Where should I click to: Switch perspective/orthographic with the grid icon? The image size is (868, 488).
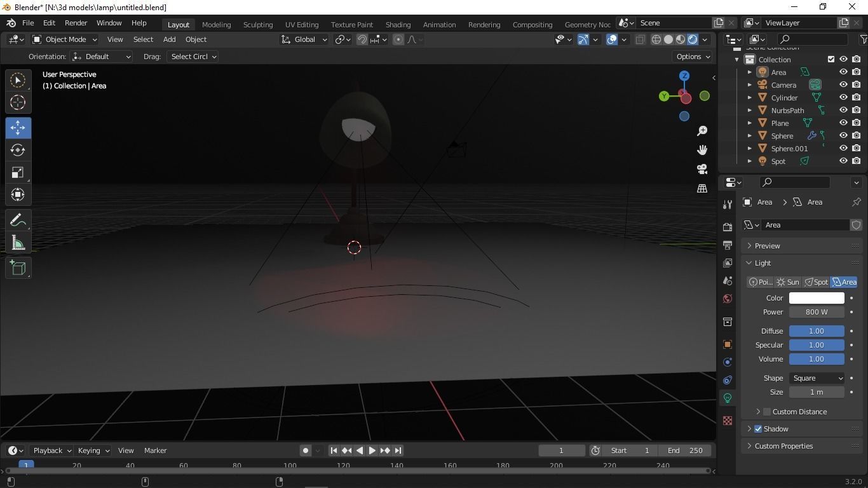click(x=702, y=188)
